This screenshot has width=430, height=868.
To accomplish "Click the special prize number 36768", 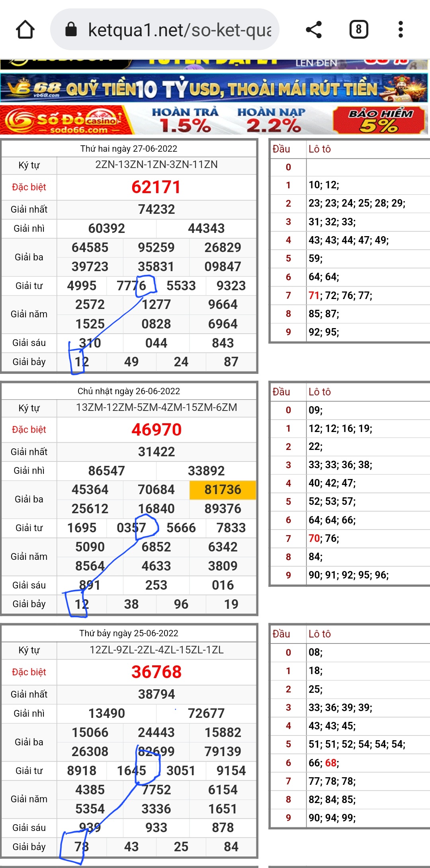I will pos(156,672).
